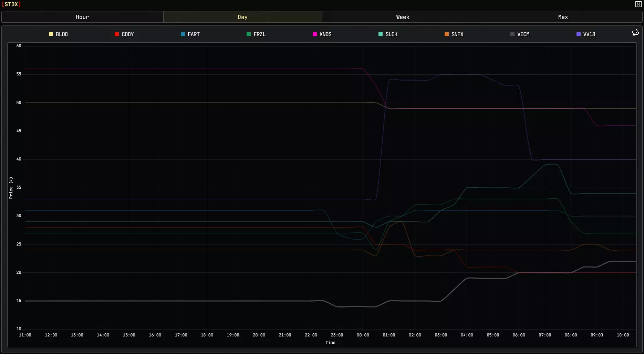Click the 11:00 time axis label

[x=25, y=335]
